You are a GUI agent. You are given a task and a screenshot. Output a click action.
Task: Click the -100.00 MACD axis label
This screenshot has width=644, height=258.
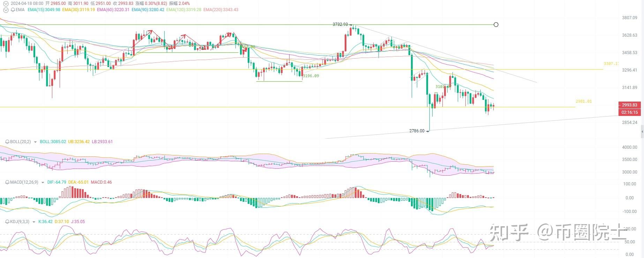(630, 212)
